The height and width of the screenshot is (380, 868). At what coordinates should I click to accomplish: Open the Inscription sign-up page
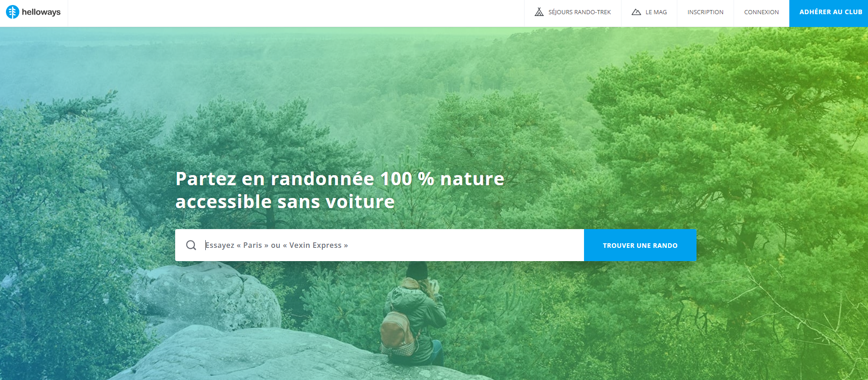pyautogui.click(x=705, y=12)
